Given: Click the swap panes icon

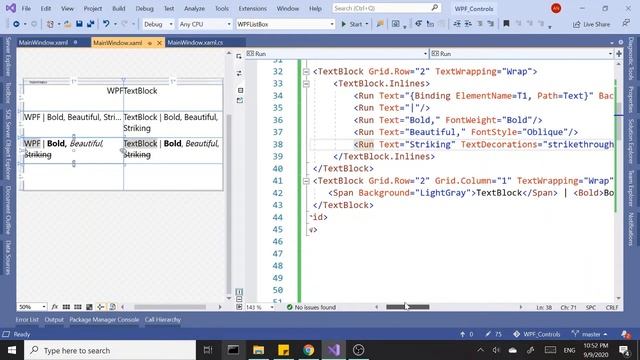Looking at the screenshot, I should tap(240, 73).
